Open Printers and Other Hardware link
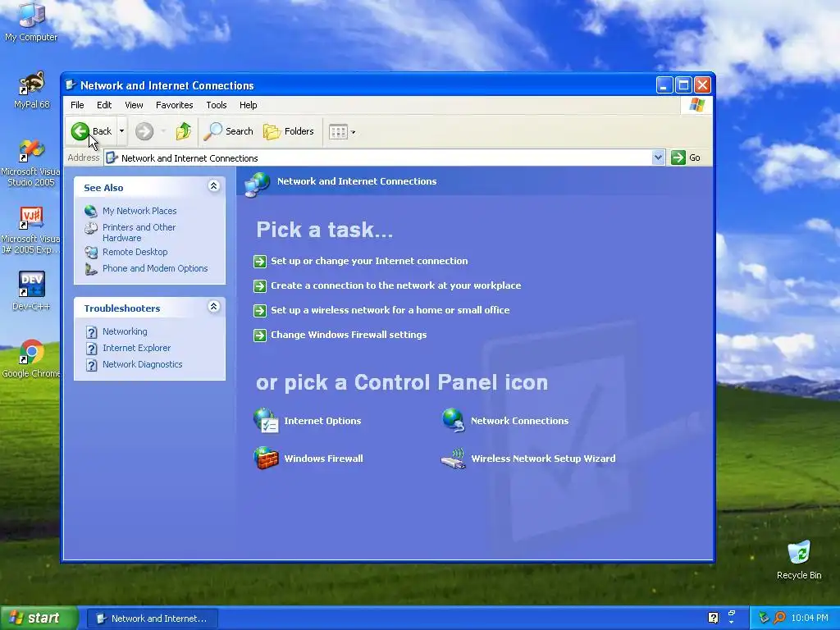 [x=139, y=232]
